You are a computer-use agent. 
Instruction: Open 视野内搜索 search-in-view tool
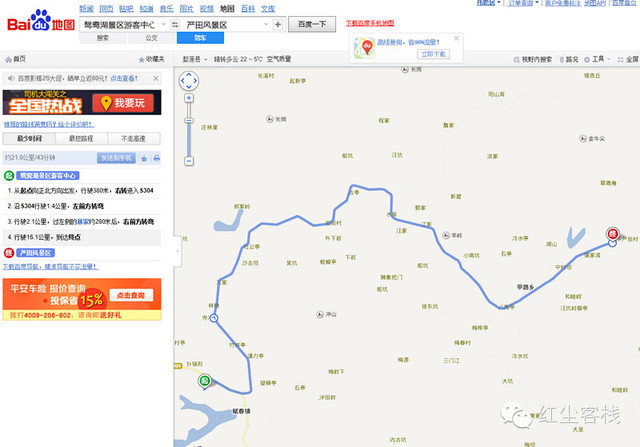click(x=533, y=60)
